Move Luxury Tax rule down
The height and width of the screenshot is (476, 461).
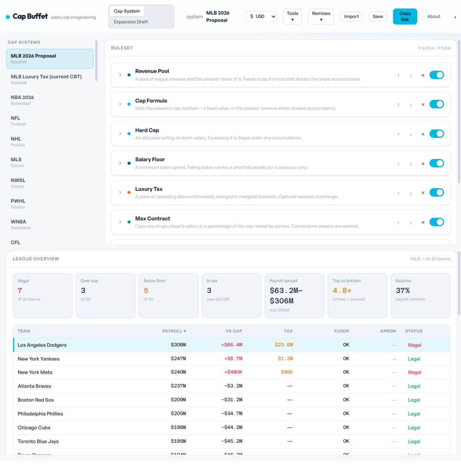[411, 193]
